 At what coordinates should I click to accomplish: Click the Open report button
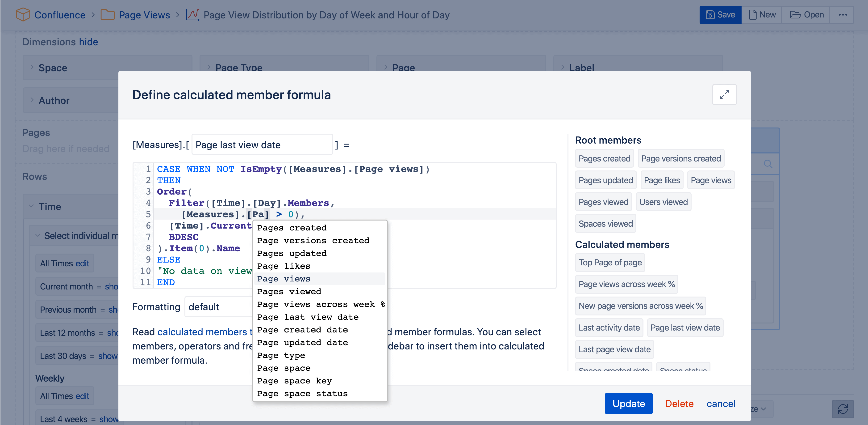pos(806,15)
